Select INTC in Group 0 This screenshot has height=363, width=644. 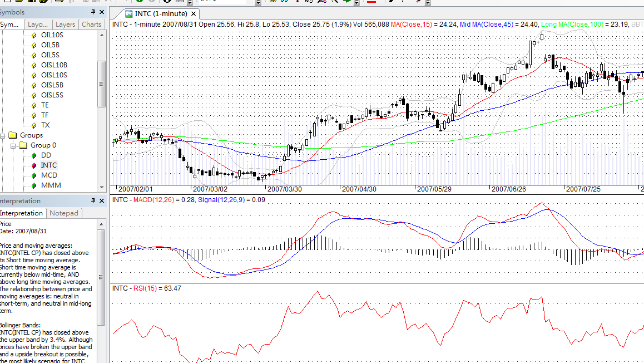48,165
